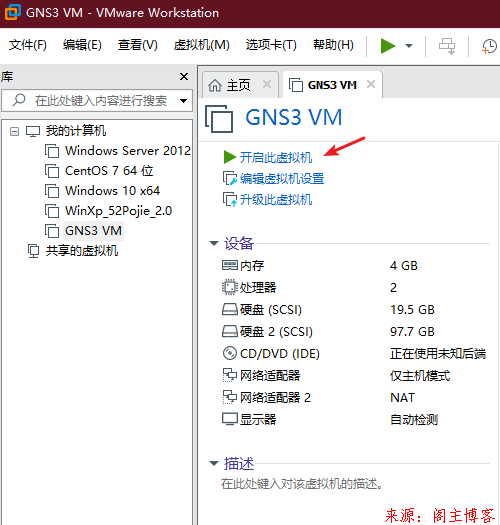Click the large GNS3 VM header icon

click(x=219, y=119)
